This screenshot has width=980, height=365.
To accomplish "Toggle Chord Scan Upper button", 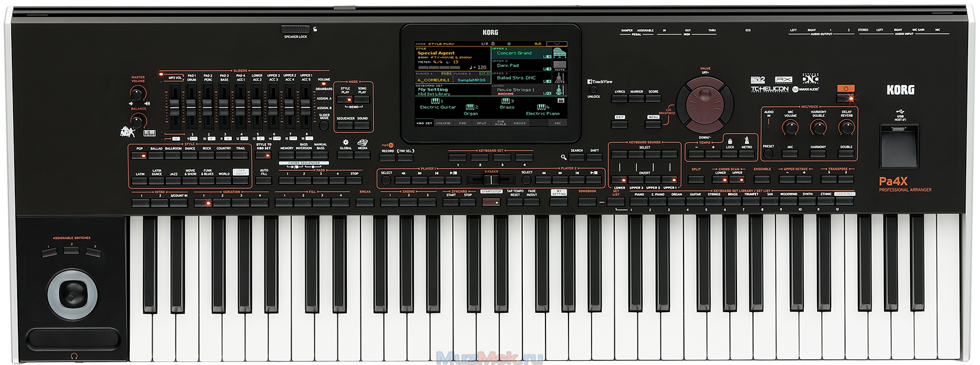I will pyautogui.click(x=737, y=180).
